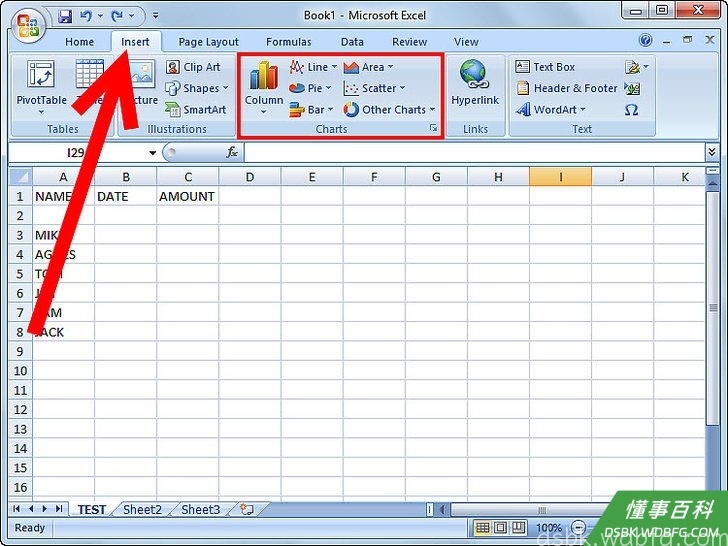728x546 pixels.
Task: Open Excel Help question mark
Action: pos(645,40)
